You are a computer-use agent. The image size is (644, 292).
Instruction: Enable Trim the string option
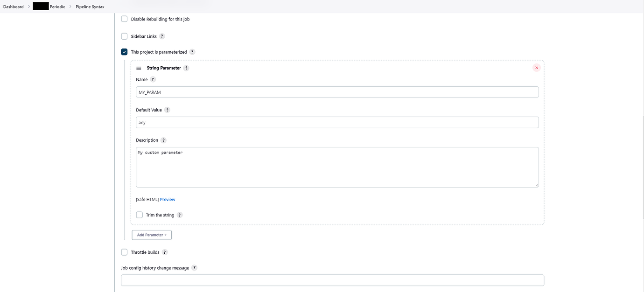[x=139, y=215]
